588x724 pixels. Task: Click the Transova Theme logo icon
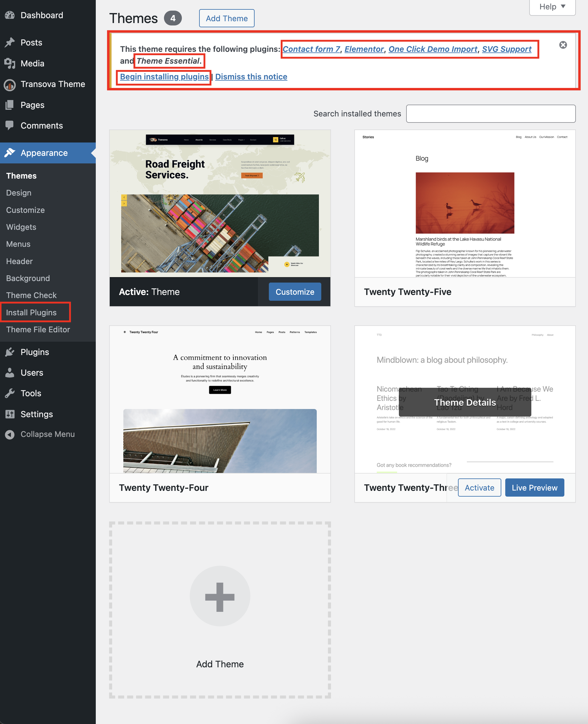point(10,84)
